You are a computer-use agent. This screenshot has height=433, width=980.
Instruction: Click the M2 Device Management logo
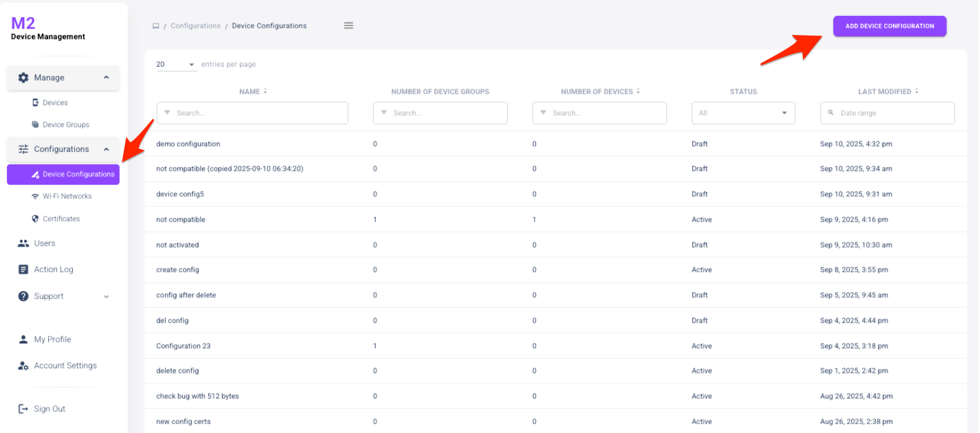(x=48, y=29)
